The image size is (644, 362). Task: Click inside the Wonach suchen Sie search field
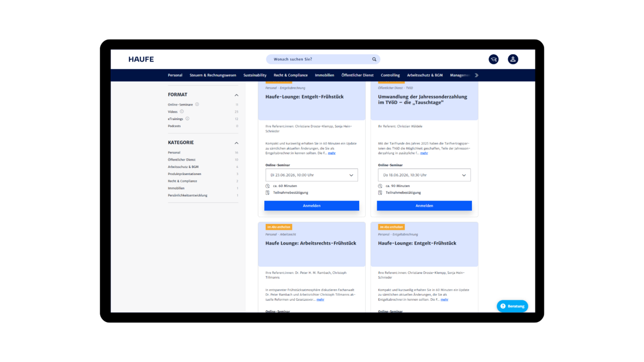(317, 59)
